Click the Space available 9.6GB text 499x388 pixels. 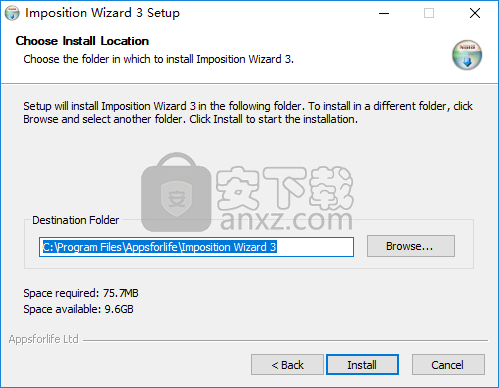tap(78, 309)
